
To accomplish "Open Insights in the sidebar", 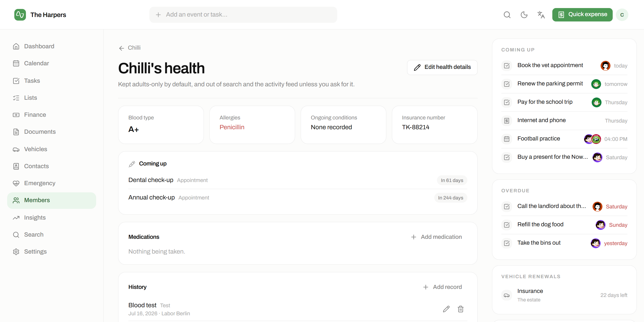I will 51,218.
